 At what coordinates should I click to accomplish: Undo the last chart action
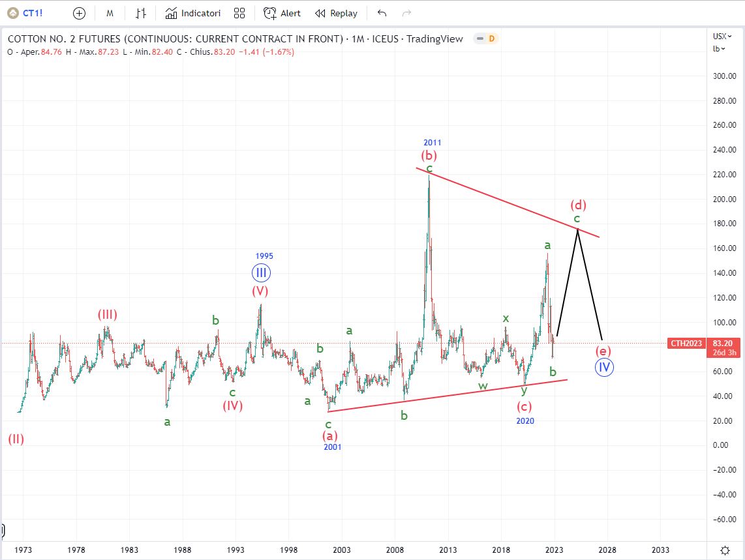click(x=382, y=13)
